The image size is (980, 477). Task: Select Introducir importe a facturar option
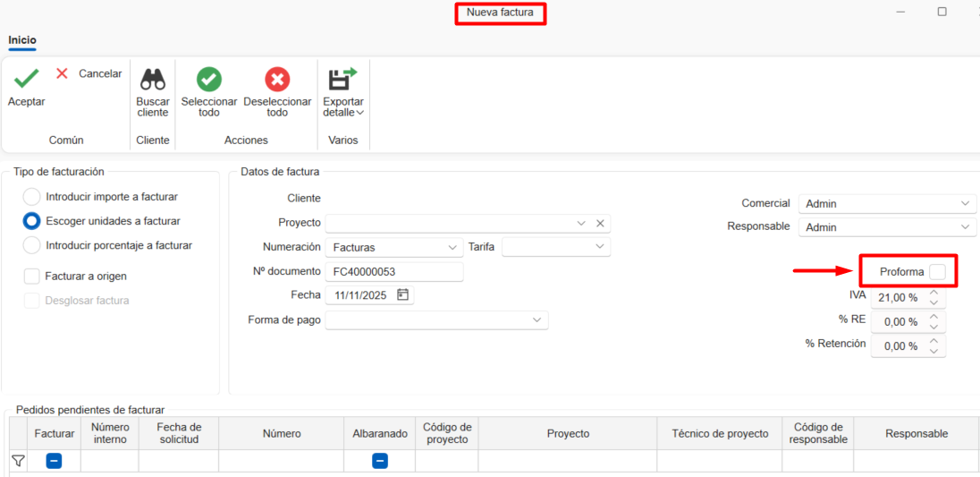click(32, 197)
